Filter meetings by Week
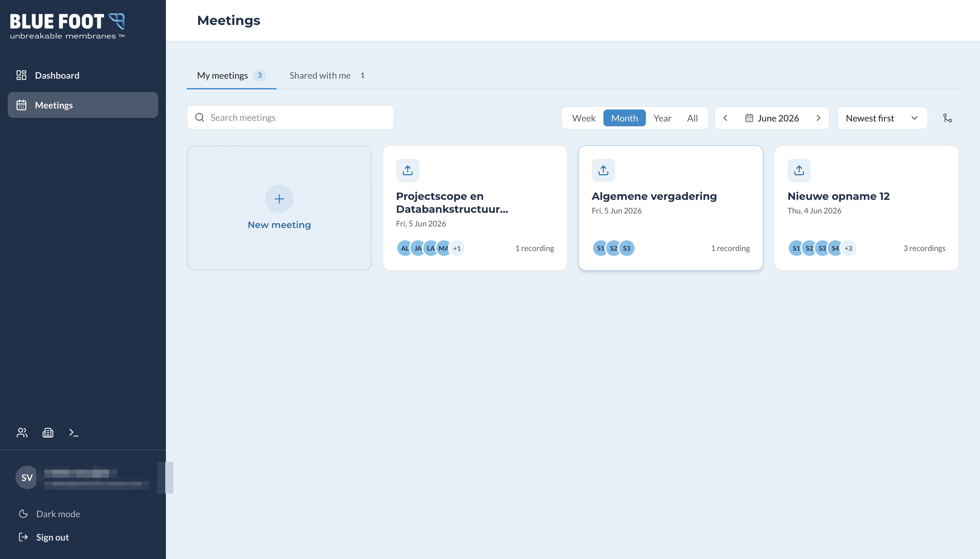Viewport: 980px width, 559px height. click(584, 118)
